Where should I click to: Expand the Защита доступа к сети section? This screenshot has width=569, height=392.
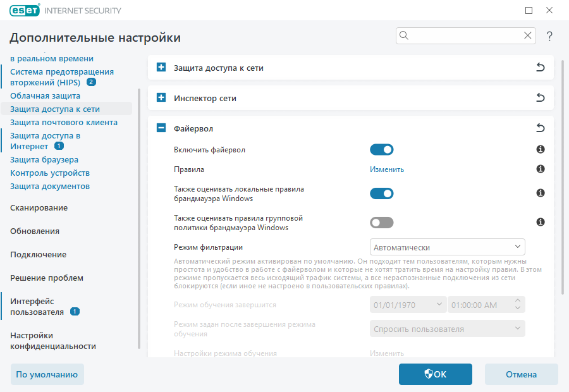(x=161, y=67)
